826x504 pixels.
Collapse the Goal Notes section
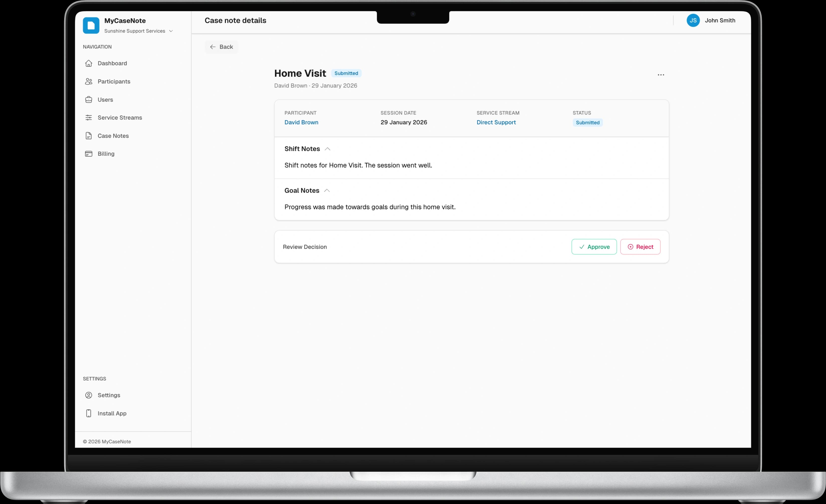click(327, 191)
